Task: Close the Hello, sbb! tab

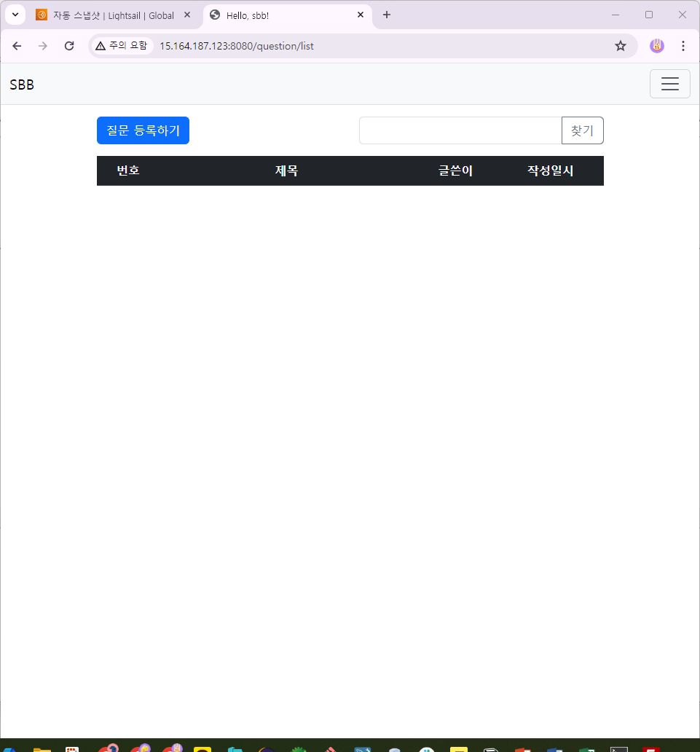Action: (361, 15)
